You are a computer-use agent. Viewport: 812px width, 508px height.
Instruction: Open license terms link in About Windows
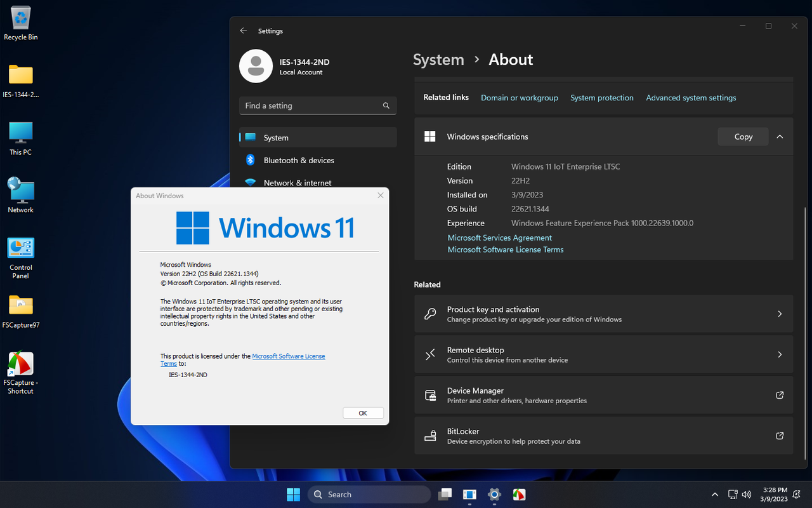click(x=289, y=356)
